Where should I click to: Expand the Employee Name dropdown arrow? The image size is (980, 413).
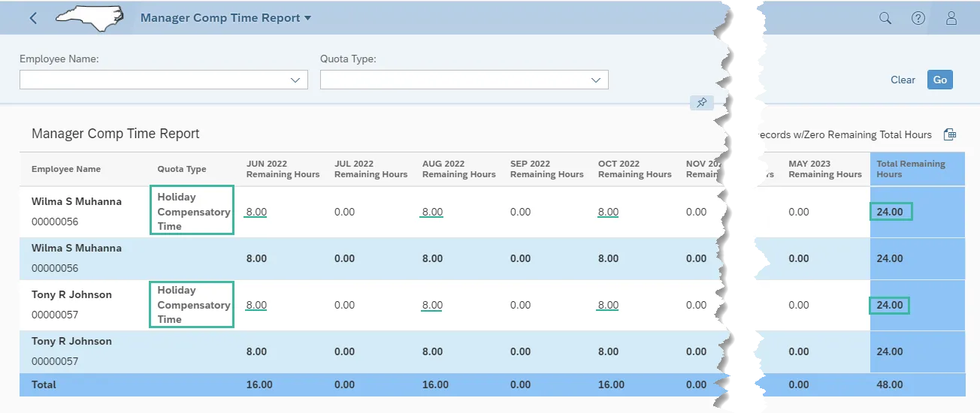click(x=295, y=80)
